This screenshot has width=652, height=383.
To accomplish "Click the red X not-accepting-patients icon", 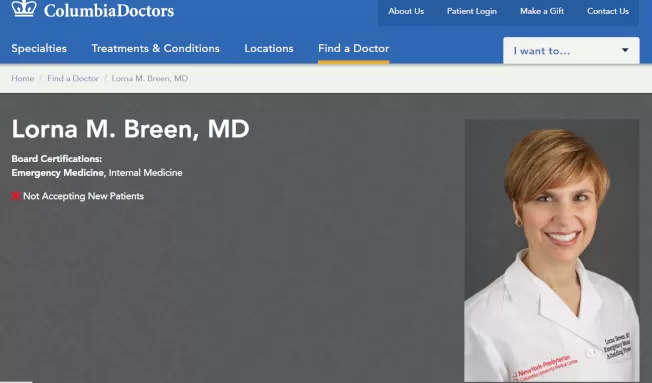I will pos(16,196).
